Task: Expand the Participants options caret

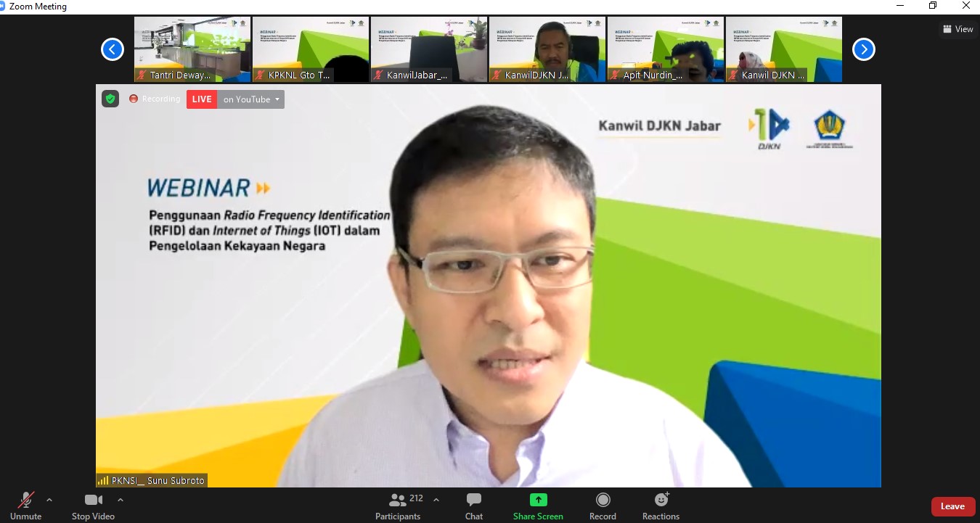Action: [436, 500]
